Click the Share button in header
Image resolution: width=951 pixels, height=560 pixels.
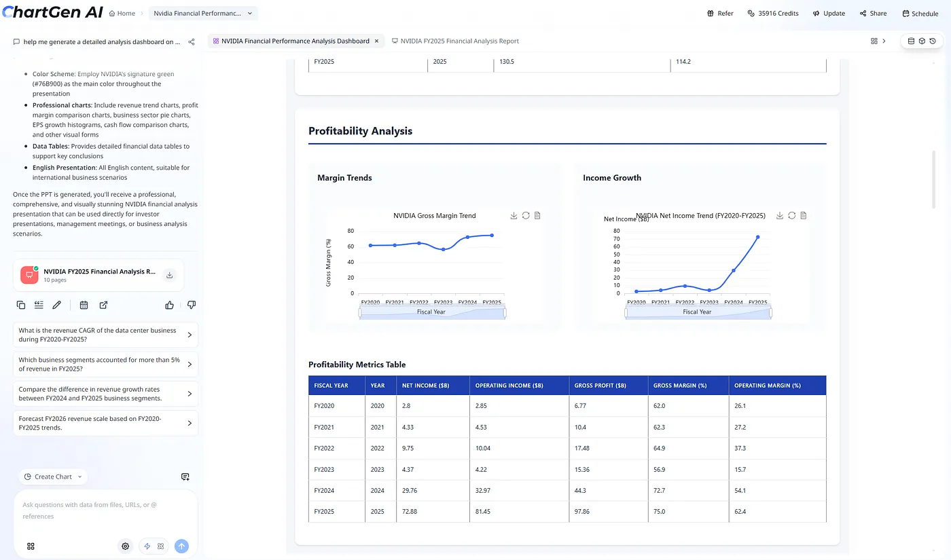click(873, 13)
